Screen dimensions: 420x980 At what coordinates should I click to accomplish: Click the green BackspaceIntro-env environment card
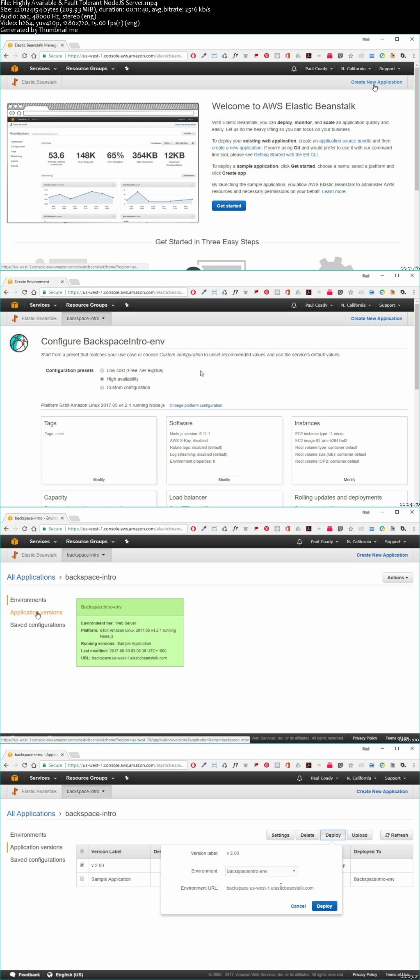pyautogui.click(x=130, y=632)
